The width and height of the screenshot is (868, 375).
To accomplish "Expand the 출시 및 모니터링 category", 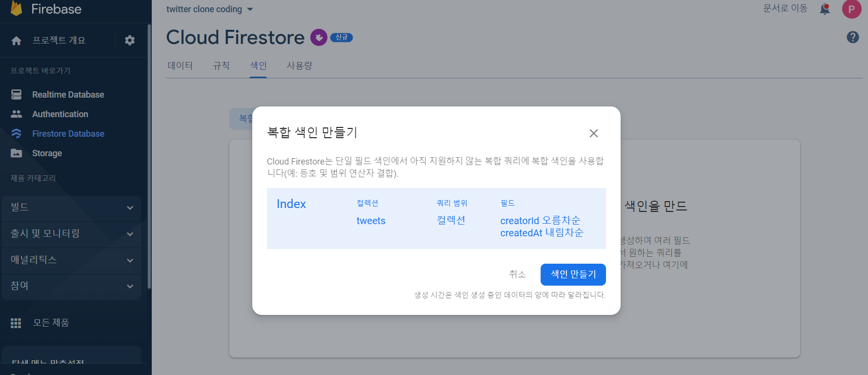I will point(72,234).
